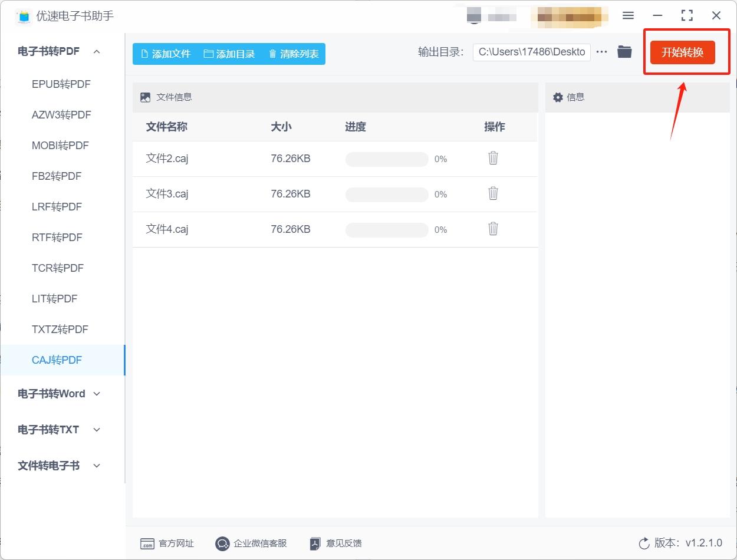Click the 文件信息 picture icon
Screen dimensions: 737x560
click(145, 97)
